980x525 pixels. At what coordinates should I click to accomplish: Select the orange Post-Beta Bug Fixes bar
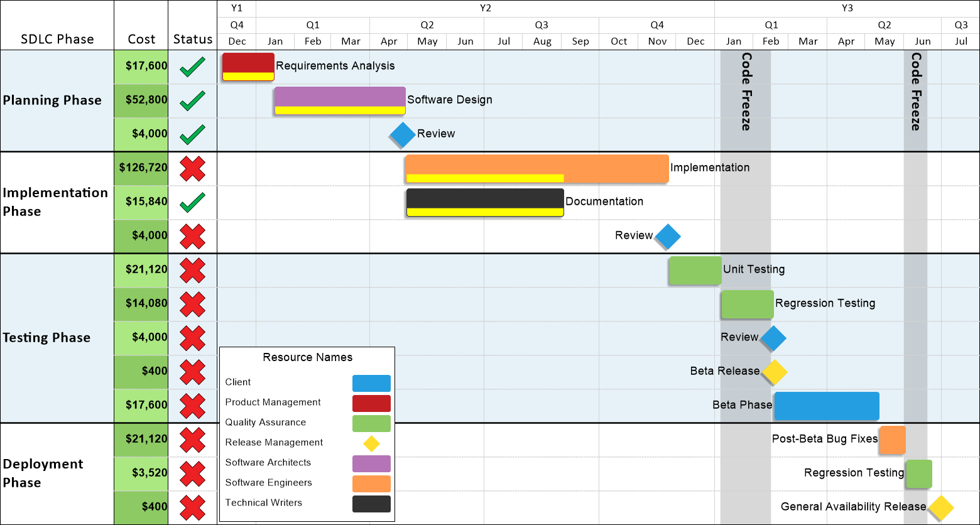click(x=893, y=440)
